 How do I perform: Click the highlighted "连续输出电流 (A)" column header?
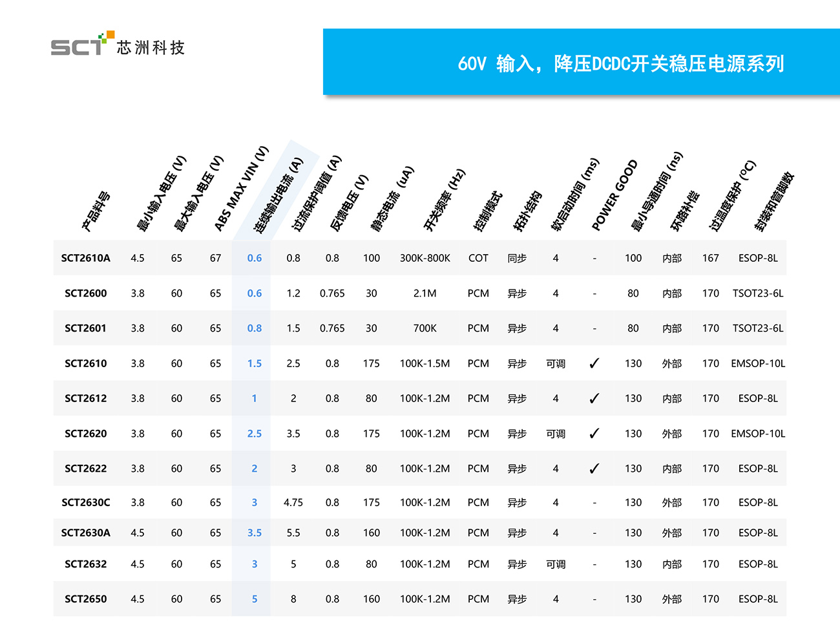coord(278,195)
